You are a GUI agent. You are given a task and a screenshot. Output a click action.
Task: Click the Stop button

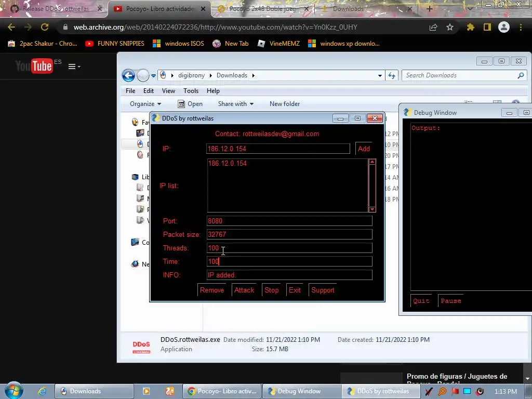coord(271,290)
